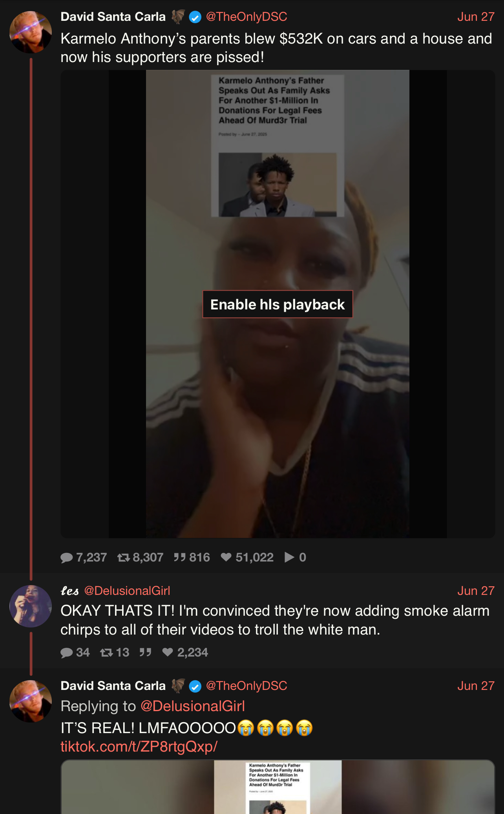
Task: Open the Jun 27 date on les's reply
Action: pos(476,591)
